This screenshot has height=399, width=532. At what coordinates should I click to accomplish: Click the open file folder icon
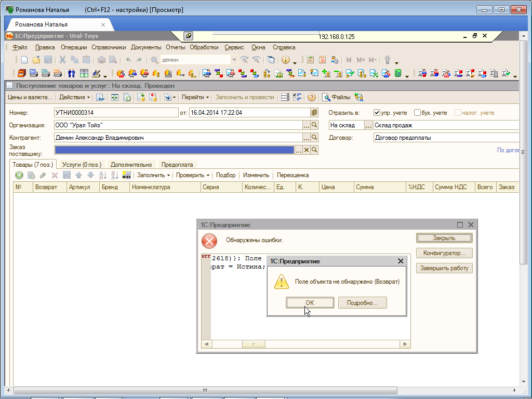coord(36,60)
